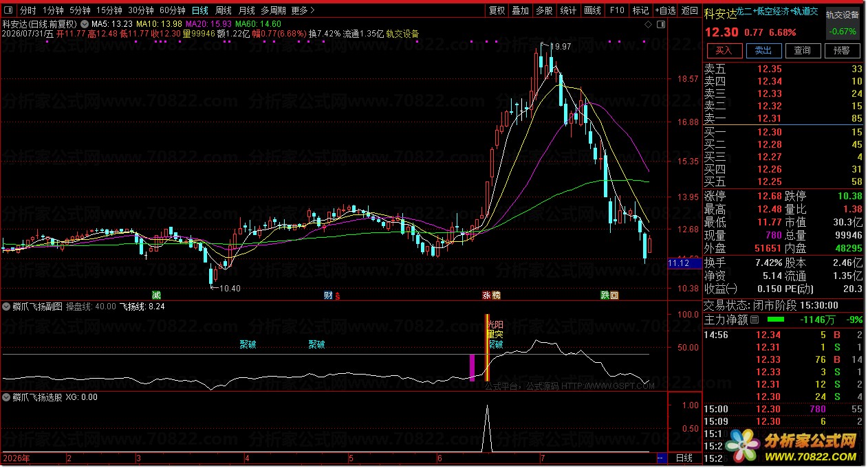The height and width of the screenshot is (468, 868).
Task: Jump to month 5 on the timeline
Action: pyautogui.click(x=350, y=458)
